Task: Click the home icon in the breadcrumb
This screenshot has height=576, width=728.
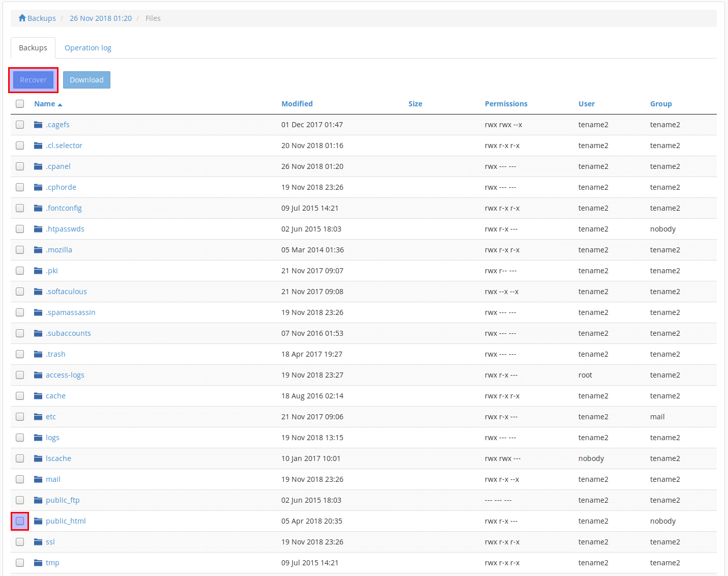Action: 22,18
